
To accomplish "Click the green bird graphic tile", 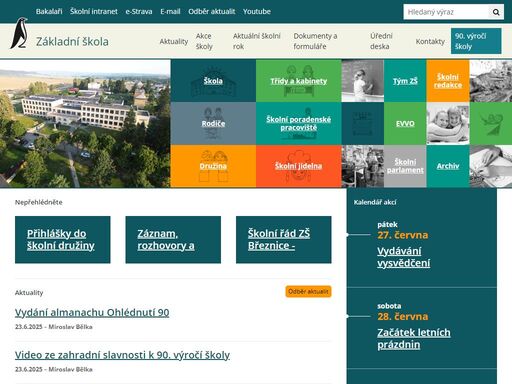I will (x=491, y=123).
